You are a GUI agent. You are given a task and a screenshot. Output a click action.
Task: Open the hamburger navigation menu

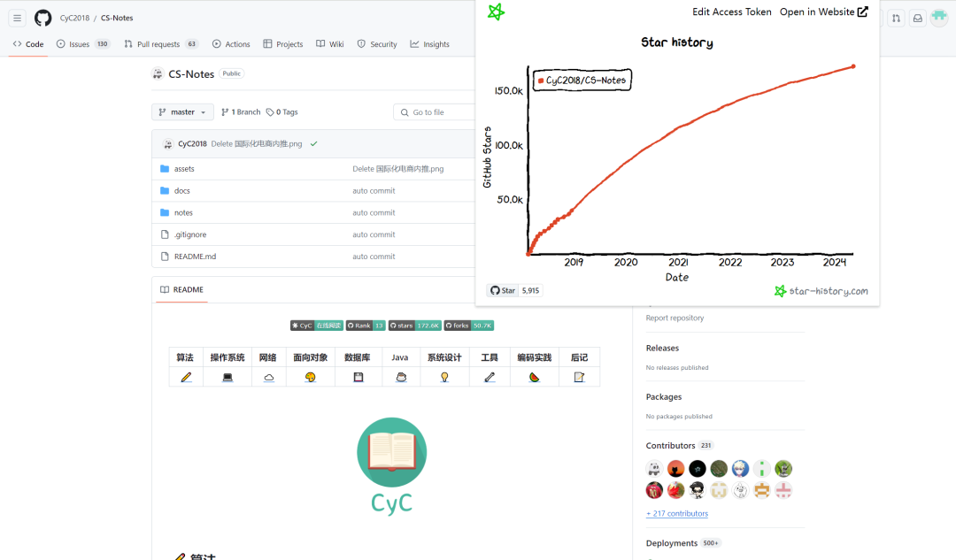click(17, 19)
